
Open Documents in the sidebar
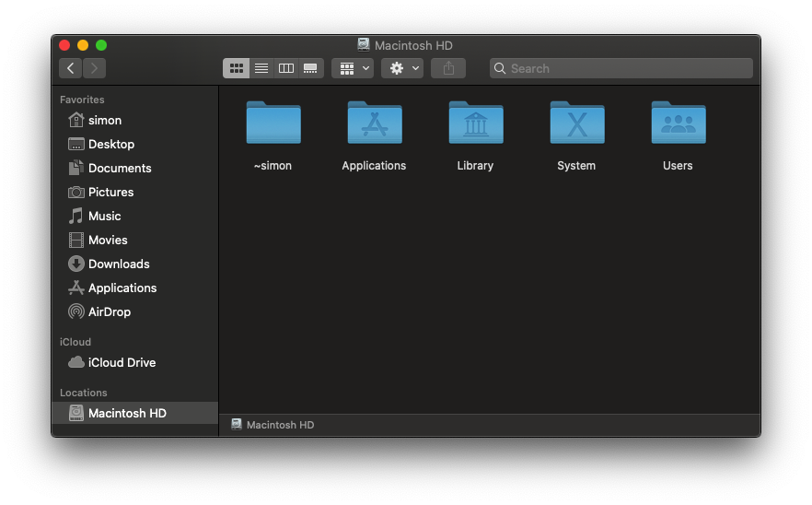point(135,168)
